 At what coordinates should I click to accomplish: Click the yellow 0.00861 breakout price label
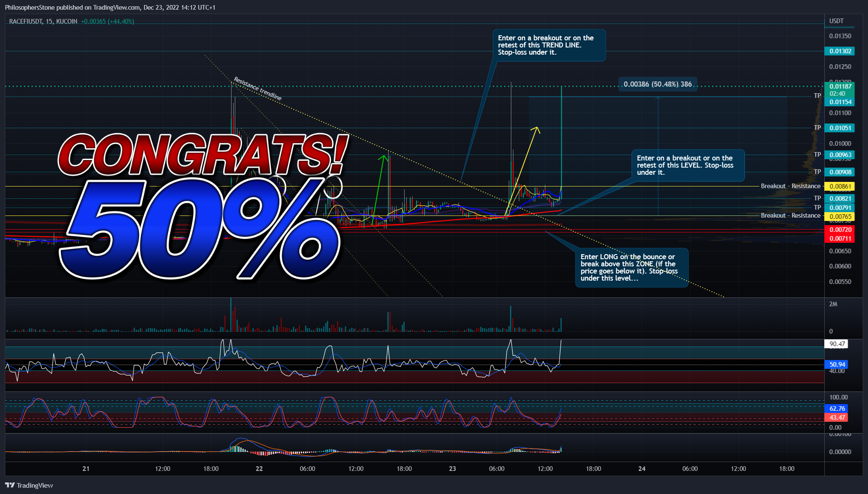click(840, 187)
